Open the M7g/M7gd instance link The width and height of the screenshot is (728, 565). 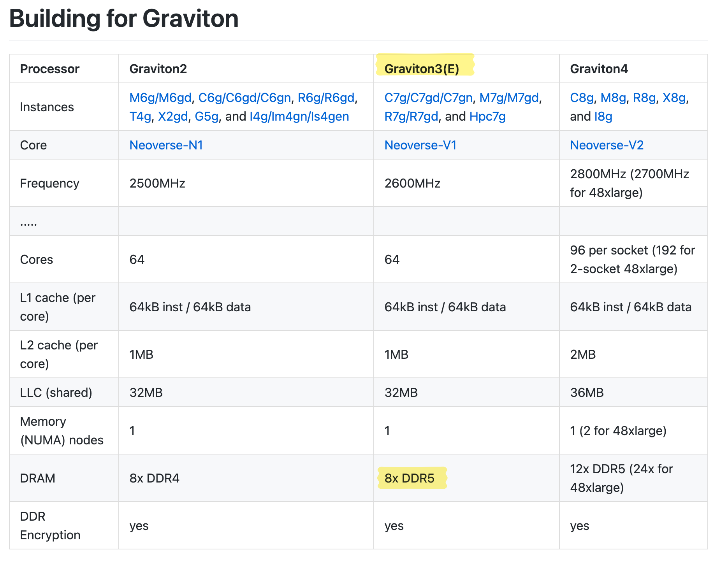pos(509,98)
